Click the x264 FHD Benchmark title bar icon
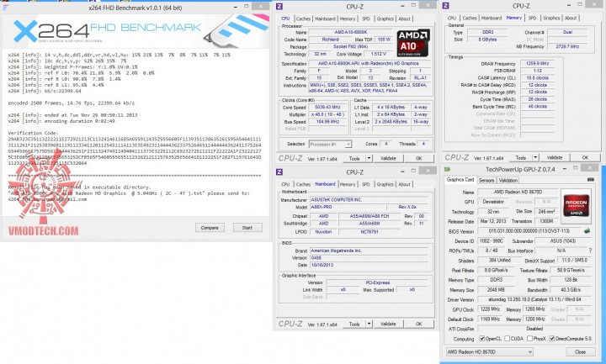 pyautogui.click(x=6, y=8)
